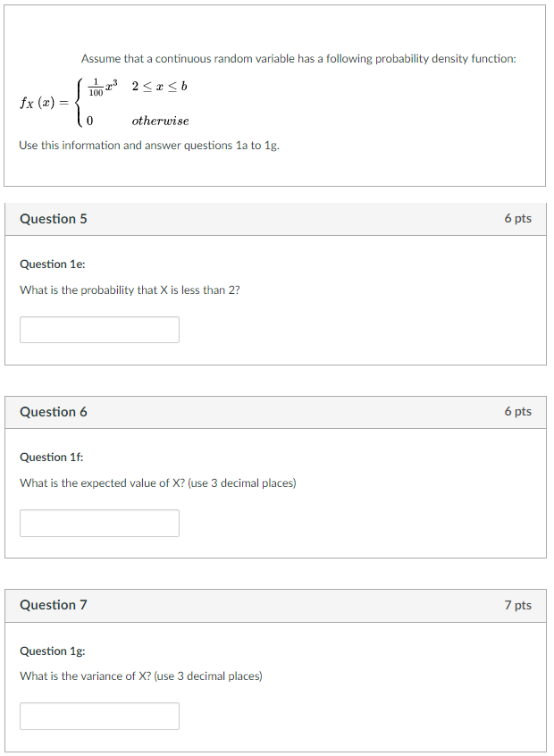
Task: Focus the expected value answer field
Action: tap(99, 523)
